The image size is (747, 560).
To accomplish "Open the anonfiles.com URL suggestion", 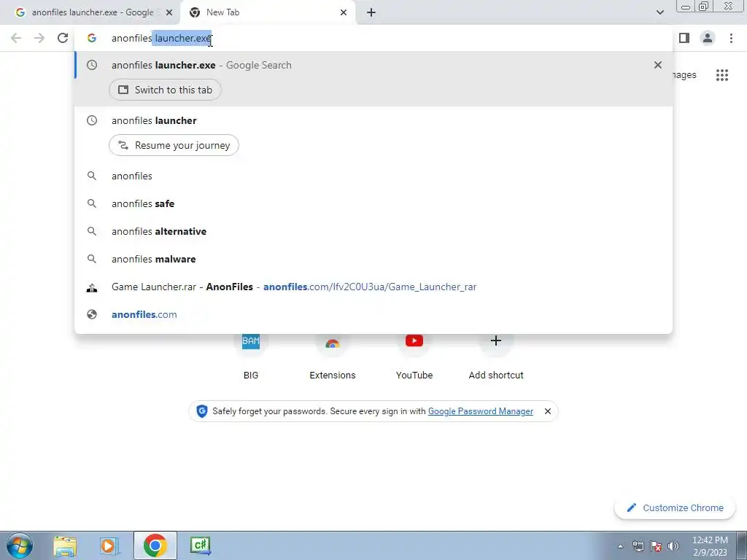I will point(373,314).
